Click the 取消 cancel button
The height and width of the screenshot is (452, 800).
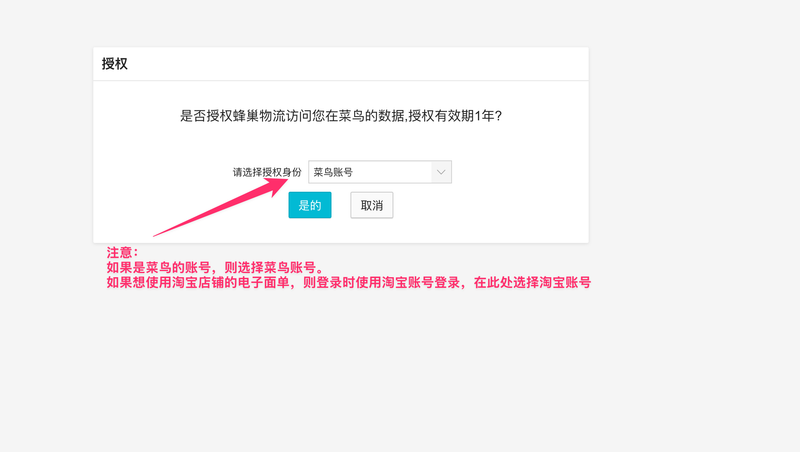(x=371, y=205)
